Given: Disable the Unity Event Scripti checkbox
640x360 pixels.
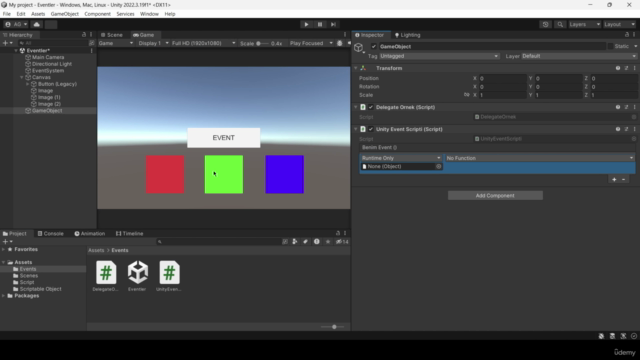Looking at the screenshot, I should (x=371, y=129).
